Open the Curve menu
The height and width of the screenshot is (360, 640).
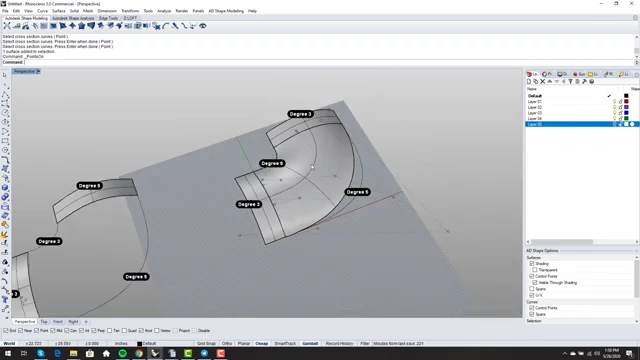click(x=42, y=11)
